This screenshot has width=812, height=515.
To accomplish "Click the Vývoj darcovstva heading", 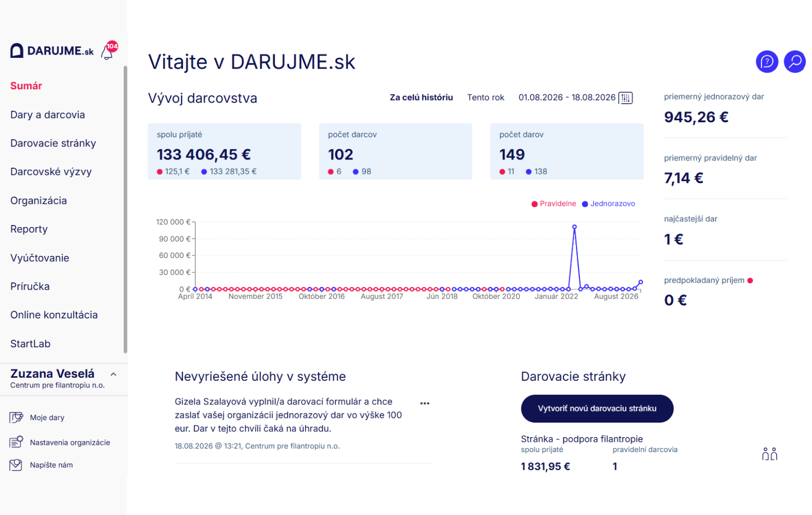I will [x=203, y=98].
